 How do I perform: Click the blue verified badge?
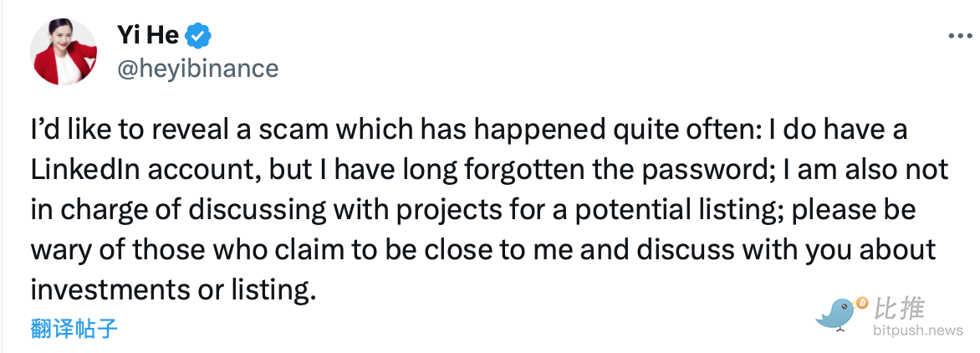199,36
